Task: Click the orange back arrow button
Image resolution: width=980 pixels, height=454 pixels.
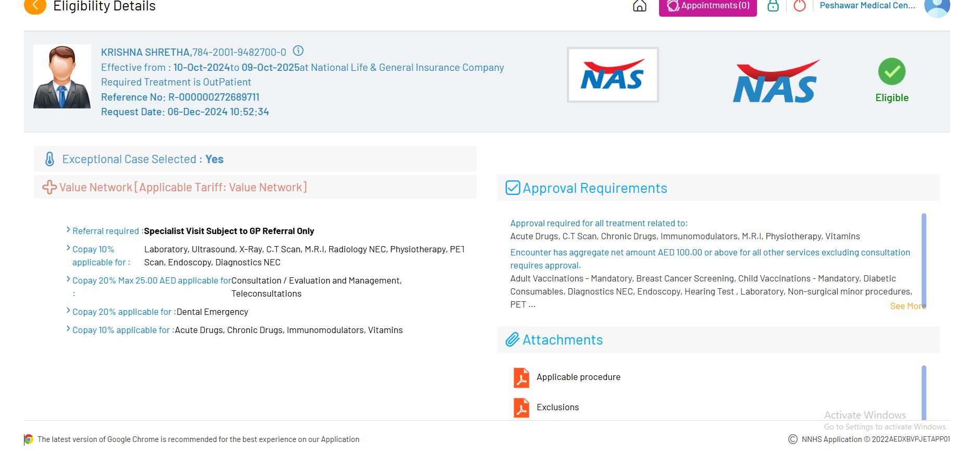Action: click(x=35, y=6)
